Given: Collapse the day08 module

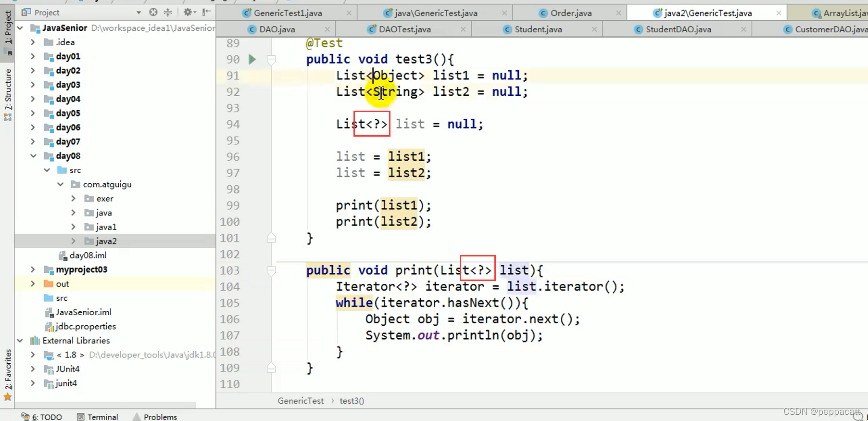Looking at the screenshot, I should 33,156.
